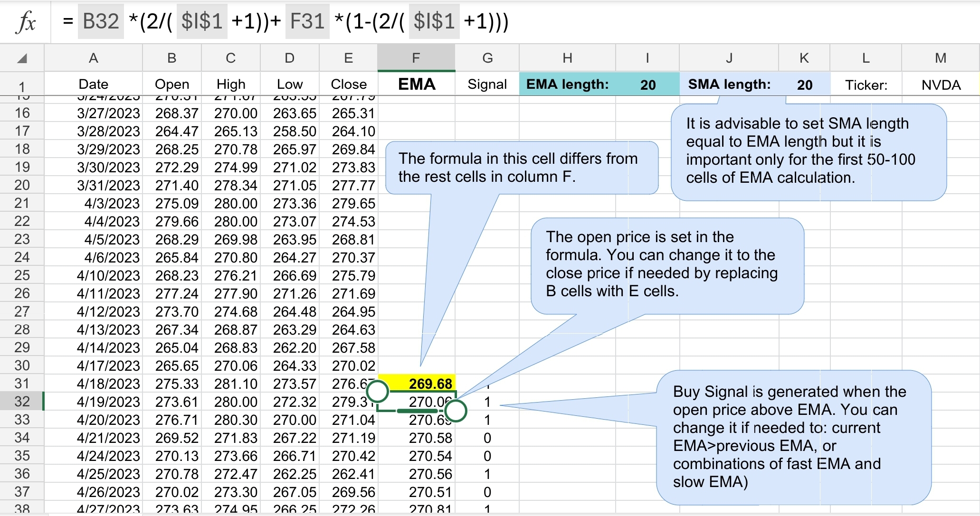Select row 31 header
980x516 pixels.
click(x=22, y=384)
